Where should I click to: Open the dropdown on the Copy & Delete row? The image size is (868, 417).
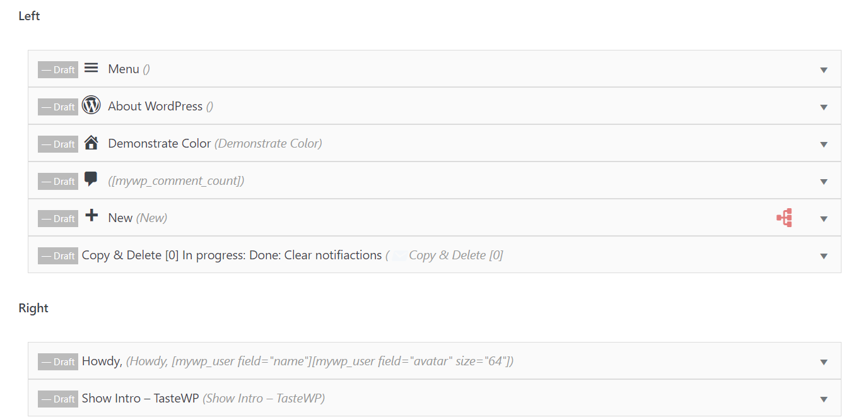pyautogui.click(x=823, y=255)
